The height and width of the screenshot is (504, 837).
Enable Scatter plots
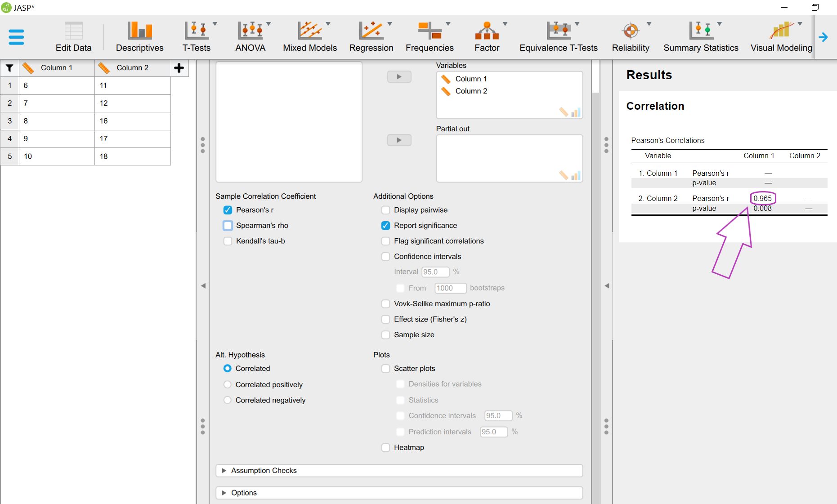(385, 369)
